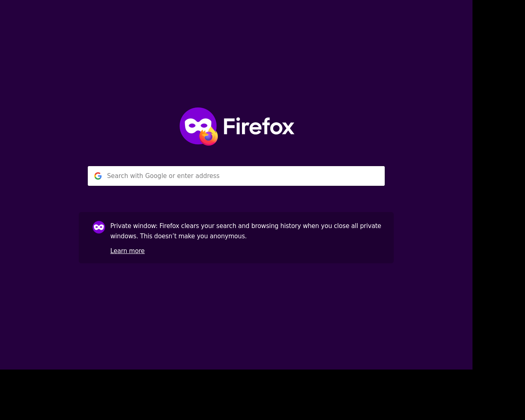
Task: Click the placeholder text 'Search with Google or enter address'
Action: coord(163,176)
